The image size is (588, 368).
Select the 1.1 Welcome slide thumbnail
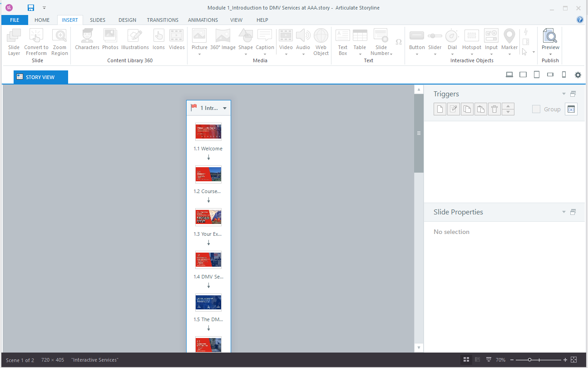pos(208,132)
